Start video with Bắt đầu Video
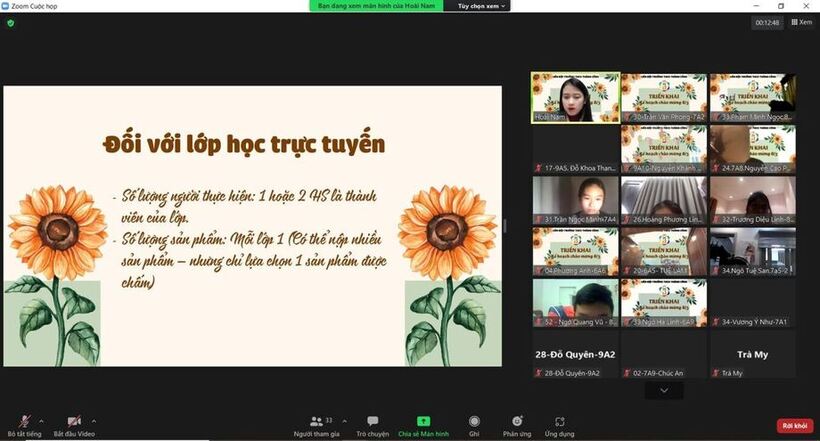Image resolution: width=820 pixels, height=441 pixels. pyautogui.click(x=73, y=422)
